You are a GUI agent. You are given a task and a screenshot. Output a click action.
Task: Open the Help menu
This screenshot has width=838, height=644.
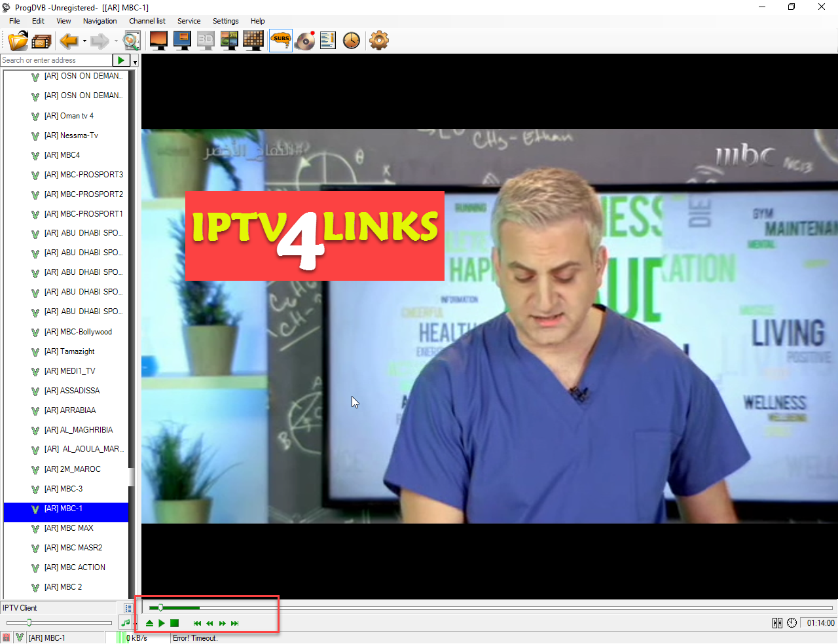point(258,21)
